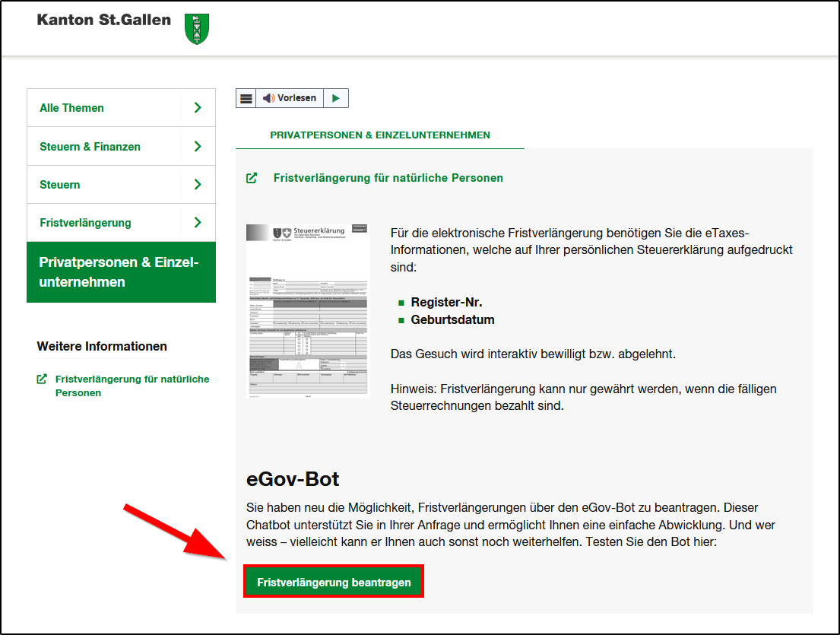
Task: Click the Steuererklärung form thumbnail image
Action: (x=308, y=310)
